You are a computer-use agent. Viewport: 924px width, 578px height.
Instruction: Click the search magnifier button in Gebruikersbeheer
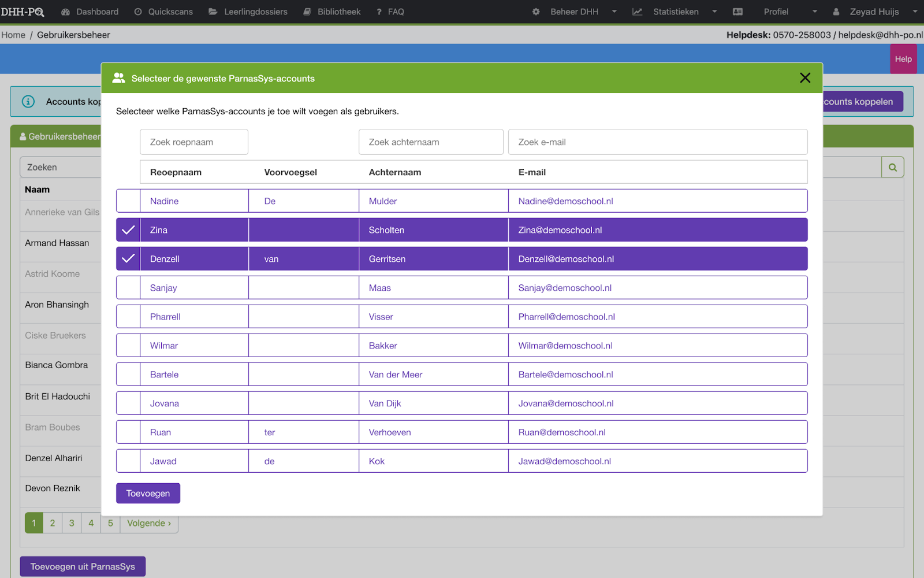point(892,168)
